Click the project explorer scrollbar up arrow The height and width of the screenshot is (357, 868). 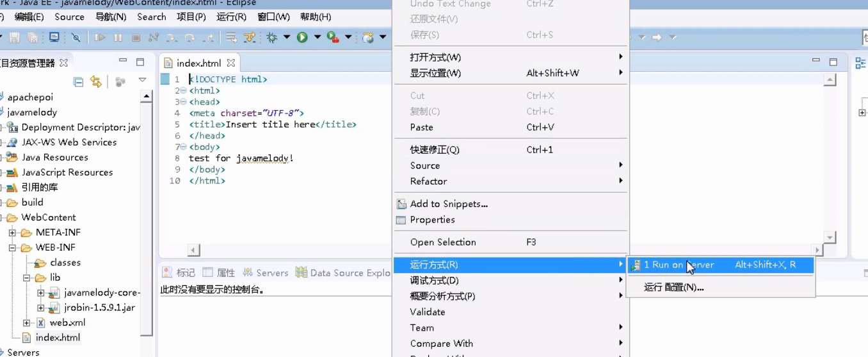point(147,97)
